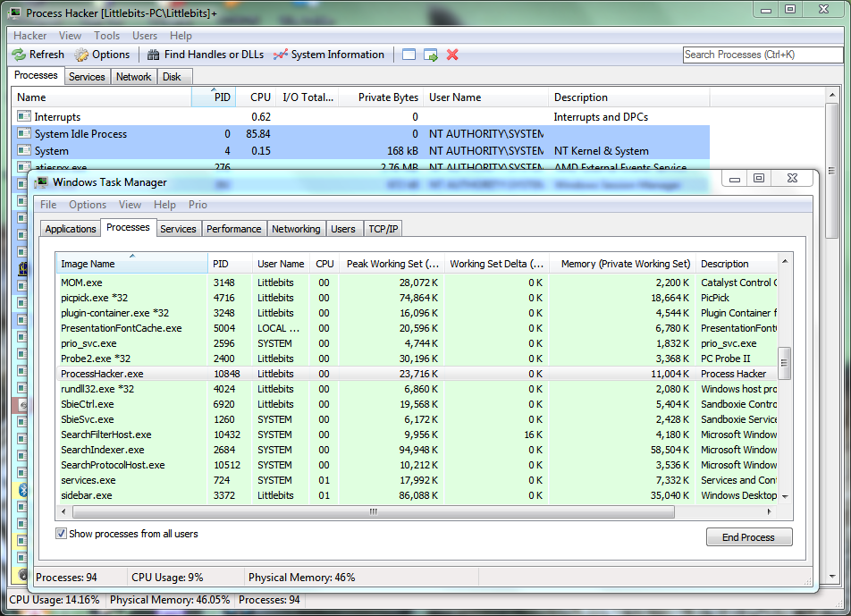Click the find window icon in toolbar
This screenshot has width=851, height=616.
coord(409,55)
